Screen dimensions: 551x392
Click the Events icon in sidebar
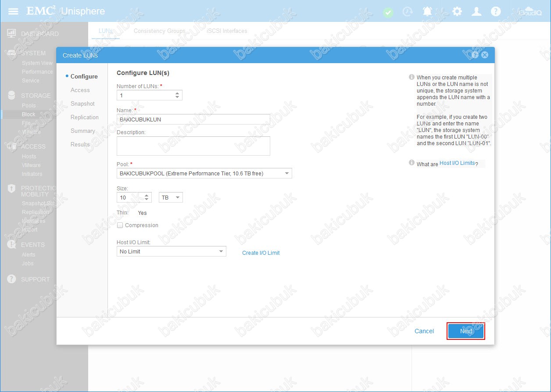coord(12,245)
